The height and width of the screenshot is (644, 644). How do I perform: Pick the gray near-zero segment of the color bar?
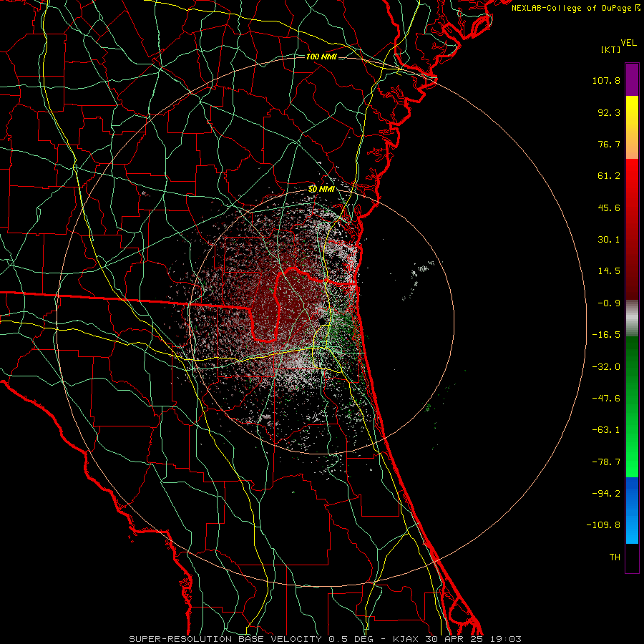[632, 318]
